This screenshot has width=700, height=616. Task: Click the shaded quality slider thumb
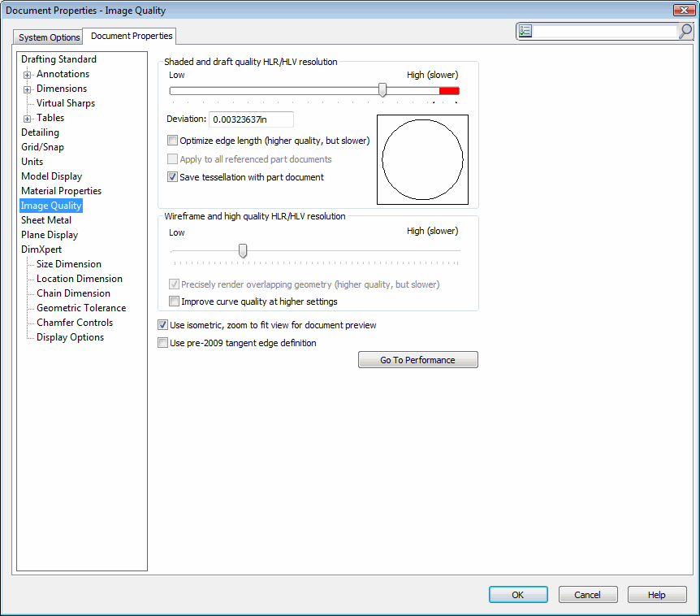coord(382,89)
